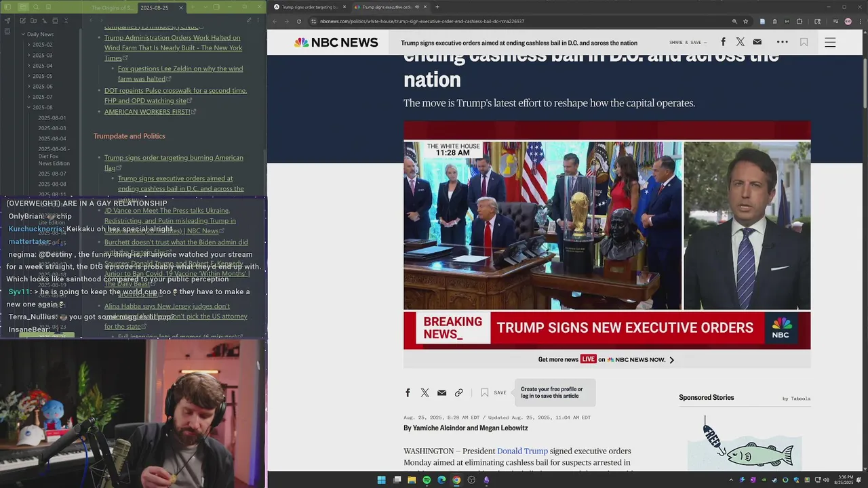
Task: Open browser extensions puzzle icon
Action: coord(799,21)
